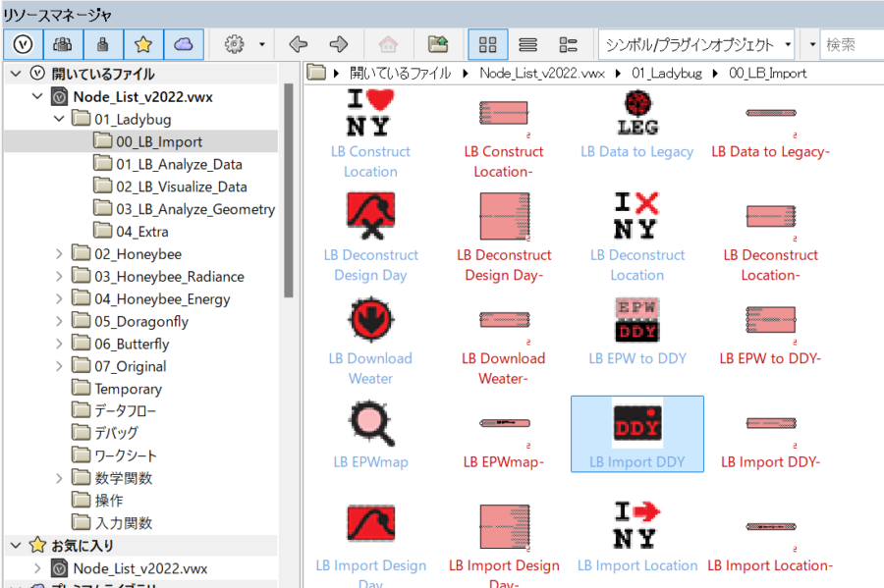Viewport: 884px width, 588px height.
Task: Select the LB EPWmap magnifier icon
Action: click(x=370, y=422)
